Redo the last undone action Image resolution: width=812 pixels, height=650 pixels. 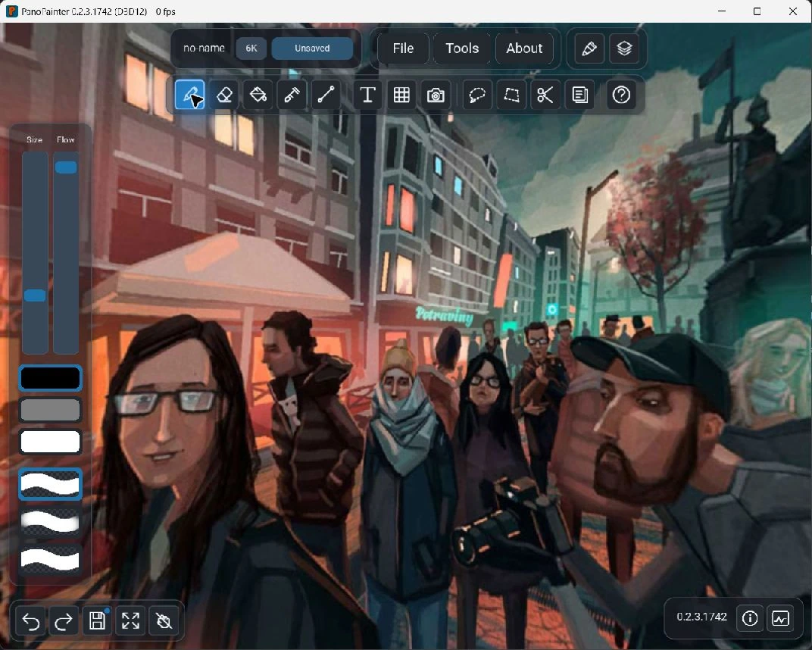coord(63,620)
